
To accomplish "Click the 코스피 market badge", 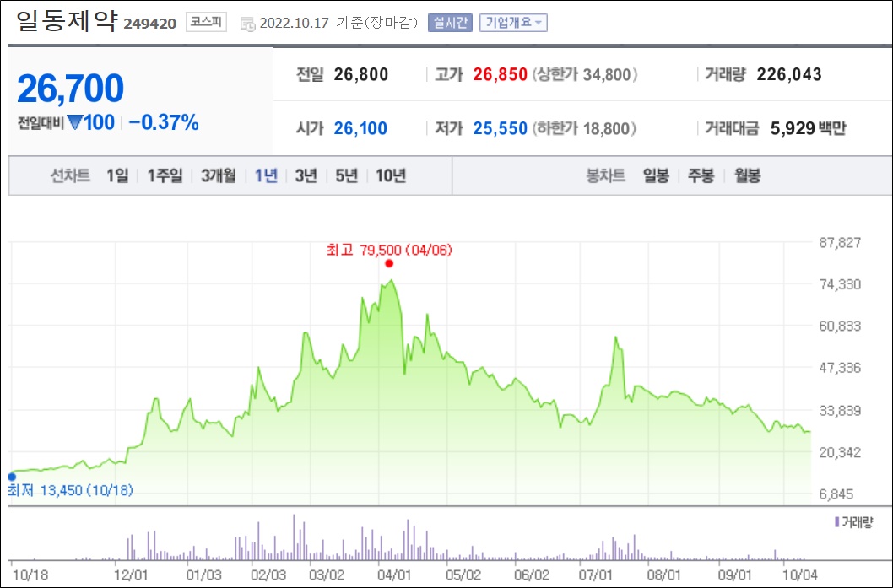I will (206, 23).
